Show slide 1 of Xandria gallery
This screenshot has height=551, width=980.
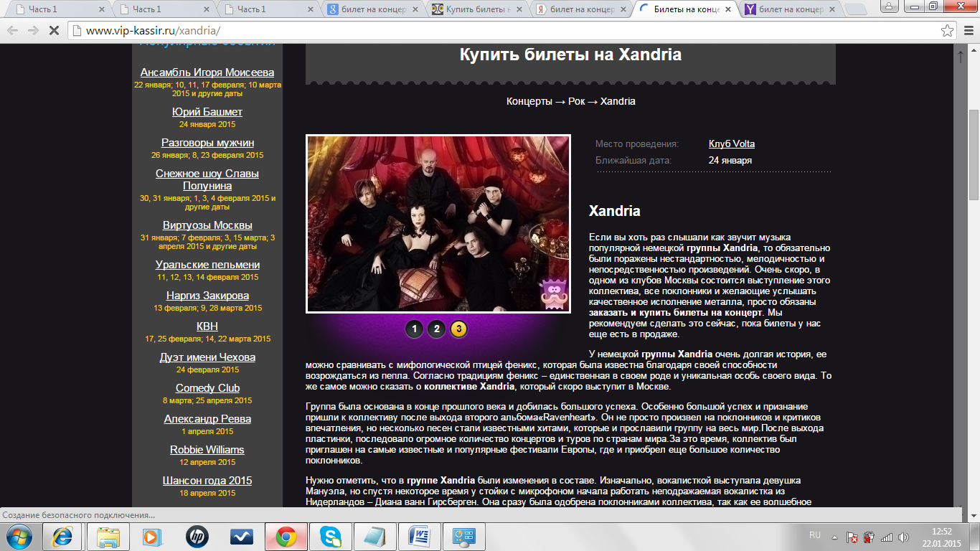tap(414, 329)
